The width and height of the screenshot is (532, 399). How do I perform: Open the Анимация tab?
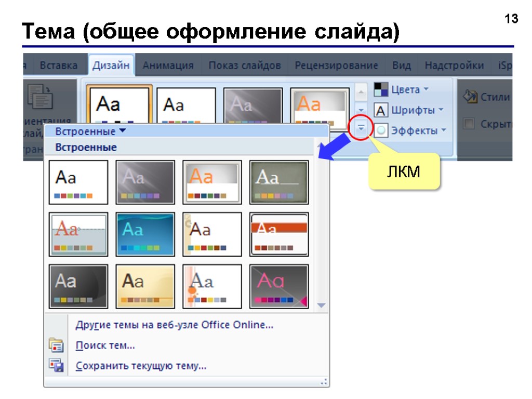pyautogui.click(x=168, y=65)
